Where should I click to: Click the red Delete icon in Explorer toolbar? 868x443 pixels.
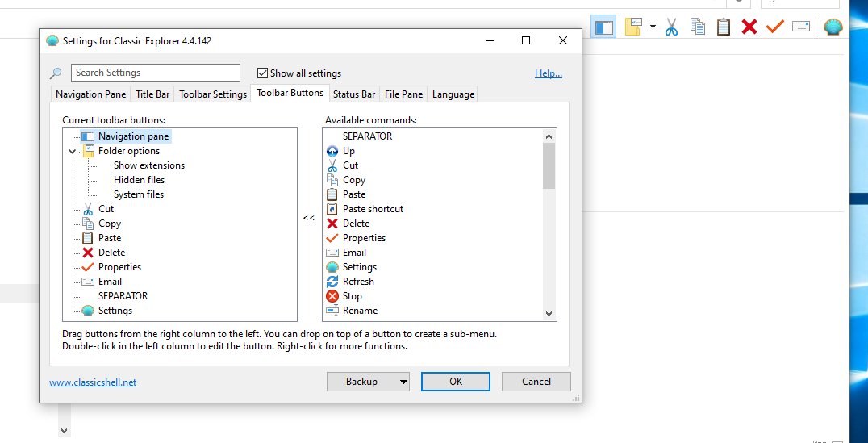(x=749, y=27)
